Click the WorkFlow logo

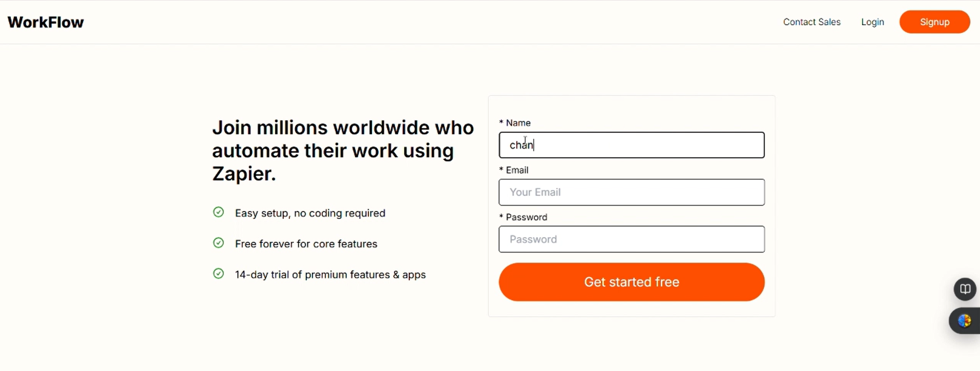click(46, 22)
